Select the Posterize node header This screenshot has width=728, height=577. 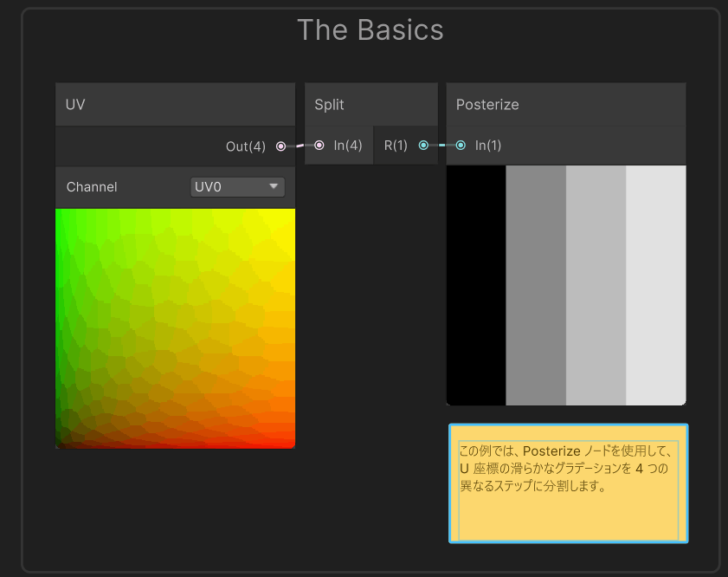pyautogui.click(x=566, y=105)
